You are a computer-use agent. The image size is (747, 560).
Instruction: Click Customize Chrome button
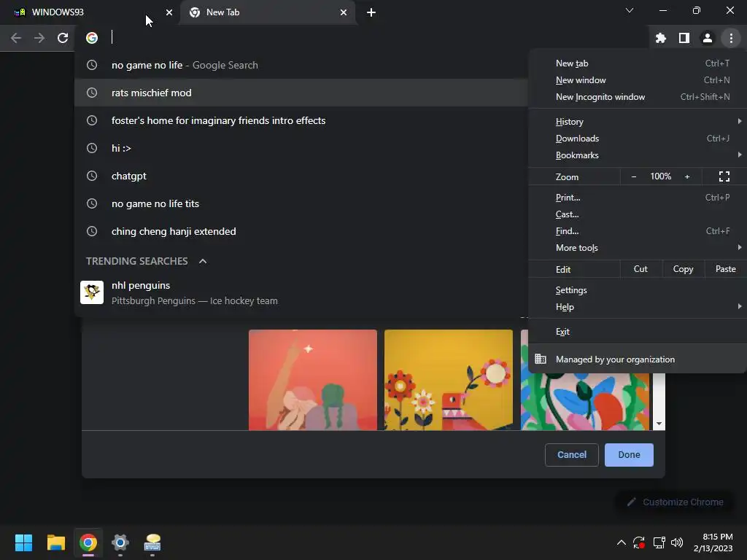(676, 502)
